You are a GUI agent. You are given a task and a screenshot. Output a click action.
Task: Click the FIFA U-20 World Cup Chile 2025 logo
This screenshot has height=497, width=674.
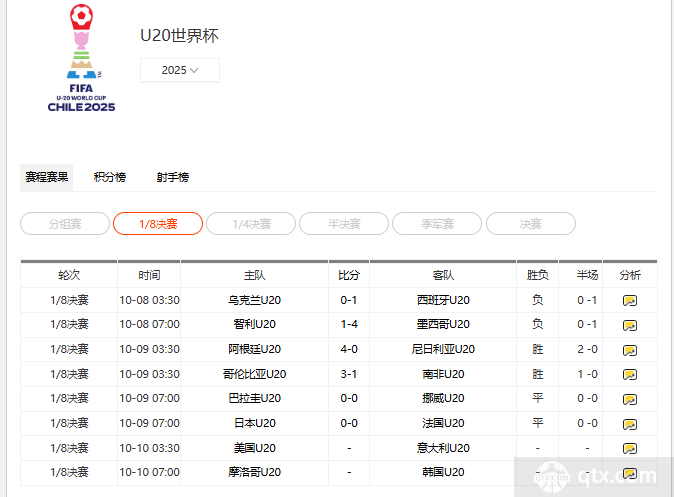81,58
